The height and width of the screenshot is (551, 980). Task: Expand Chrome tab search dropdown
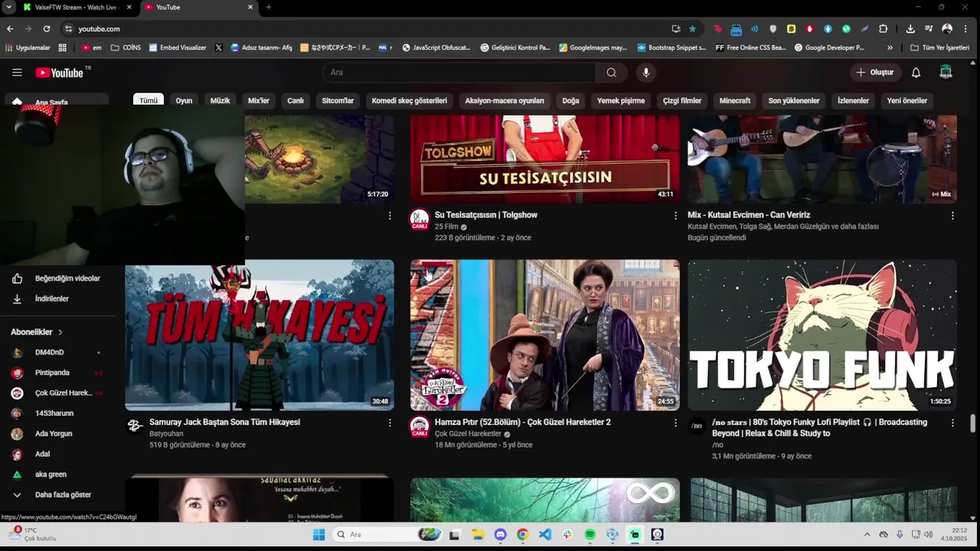pos(8,7)
